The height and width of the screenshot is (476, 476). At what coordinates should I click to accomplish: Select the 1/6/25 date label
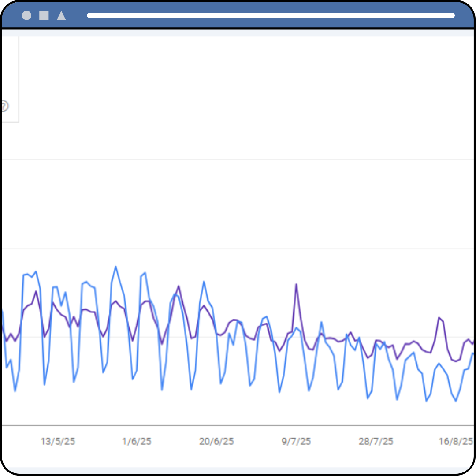pyautogui.click(x=137, y=441)
